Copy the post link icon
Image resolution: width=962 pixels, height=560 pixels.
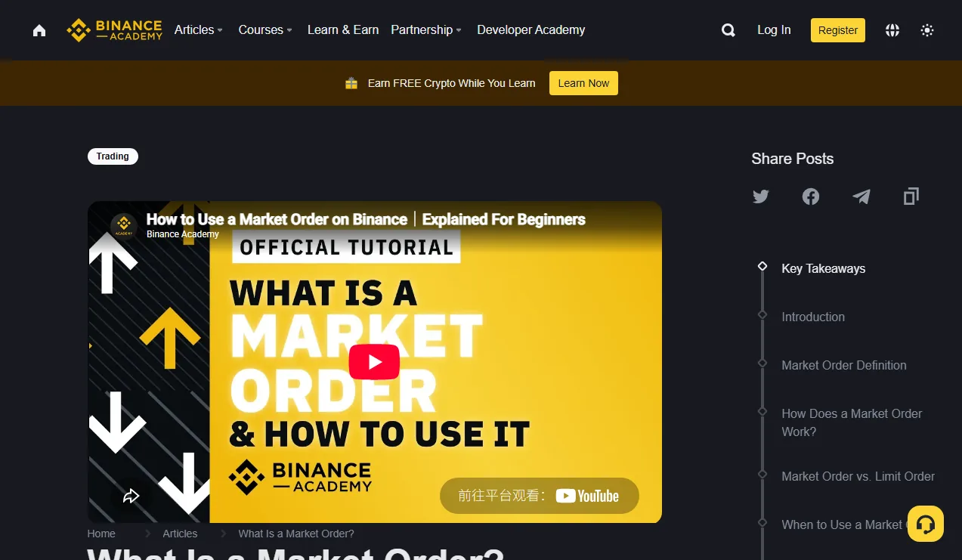(x=911, y=196)
